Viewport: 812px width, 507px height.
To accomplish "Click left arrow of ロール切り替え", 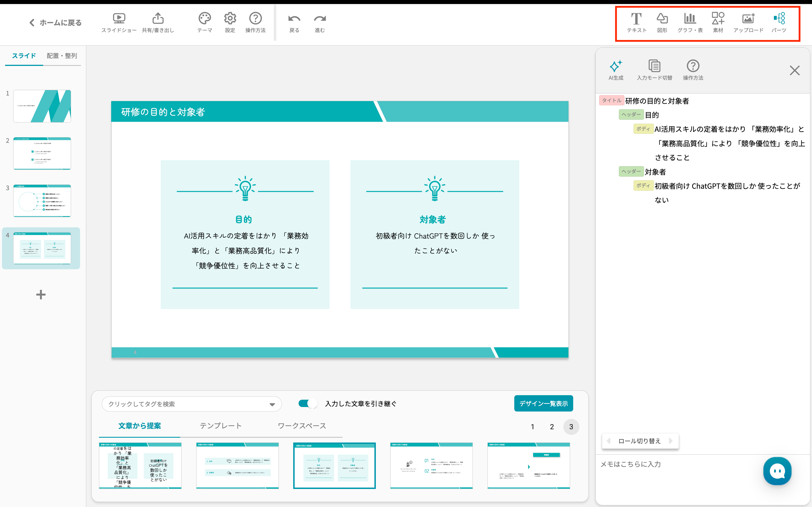I will click(608, 441).
